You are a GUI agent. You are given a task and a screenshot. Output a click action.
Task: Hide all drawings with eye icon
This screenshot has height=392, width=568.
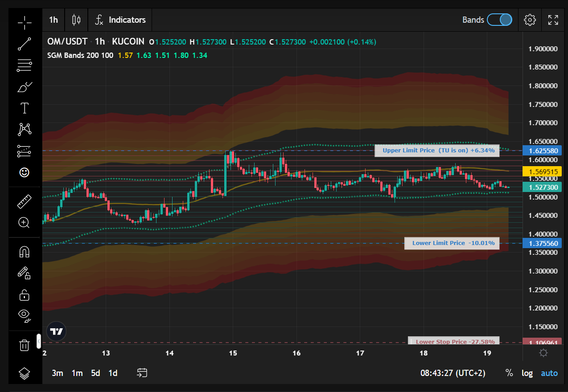(x=25, y=315)
